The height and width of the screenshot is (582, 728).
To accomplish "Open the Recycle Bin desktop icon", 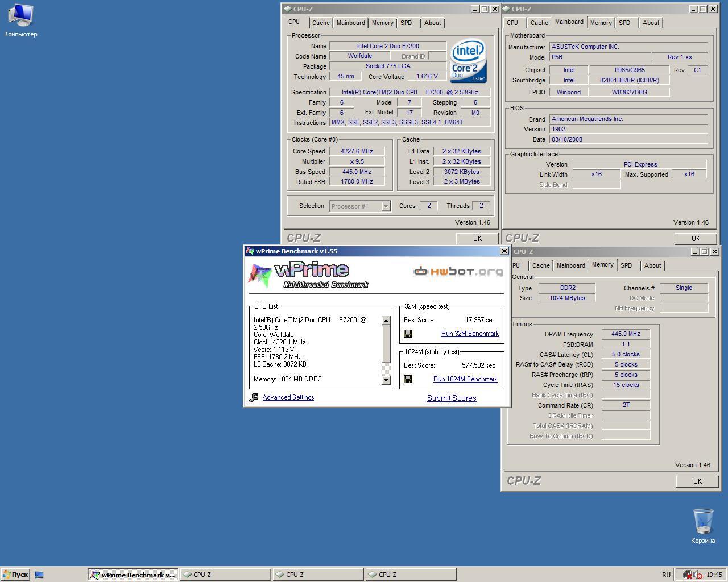I will coord(703,522).
